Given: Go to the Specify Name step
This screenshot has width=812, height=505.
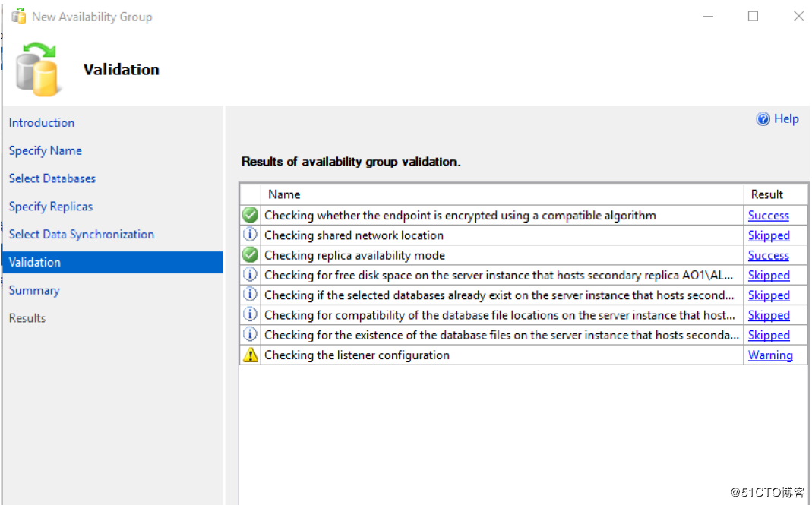Looking at the screenshot, I should pos(45,150).
